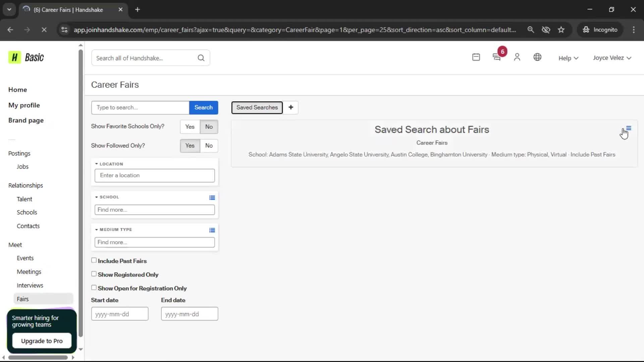644x362 pixels.
Task: Click the sidebar horizontal scrollbar
Action: click(x=38, y=358)
